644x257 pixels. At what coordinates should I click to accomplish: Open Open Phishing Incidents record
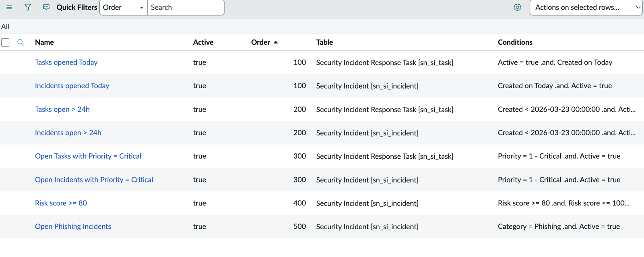click(73, 226)
